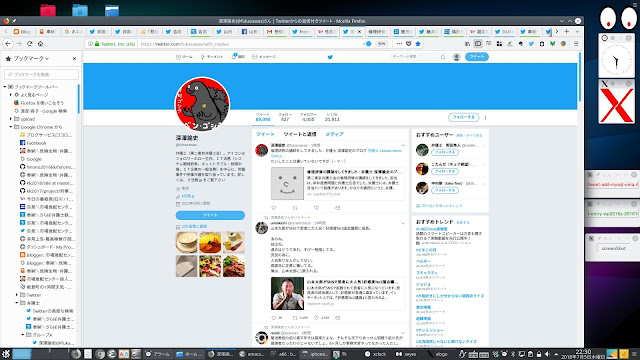Toggle the sidebar view button in toolbar

click(478, 44)
